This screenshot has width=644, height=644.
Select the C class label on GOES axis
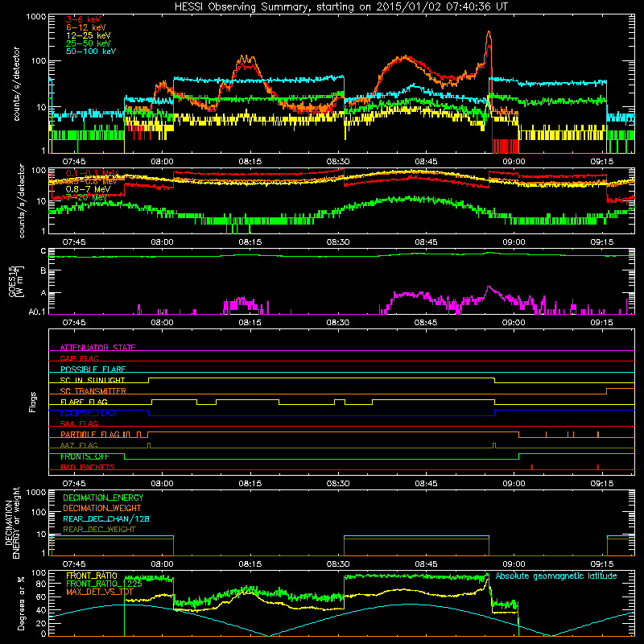coord(43,251)
